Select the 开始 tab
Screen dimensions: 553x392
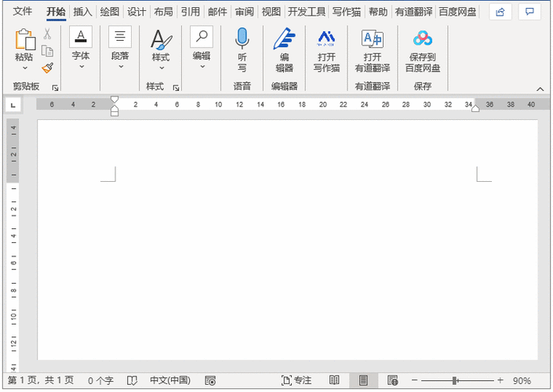coord(56,12)
